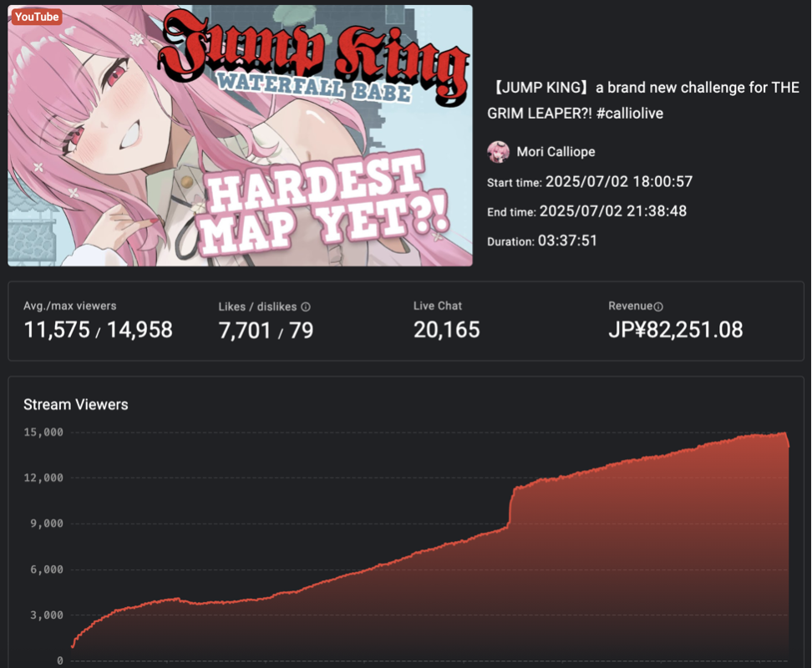This screenshot has width=812, height=668.
Task: Open the JUMP KING stream title link
Action: (x=643, y=100)
